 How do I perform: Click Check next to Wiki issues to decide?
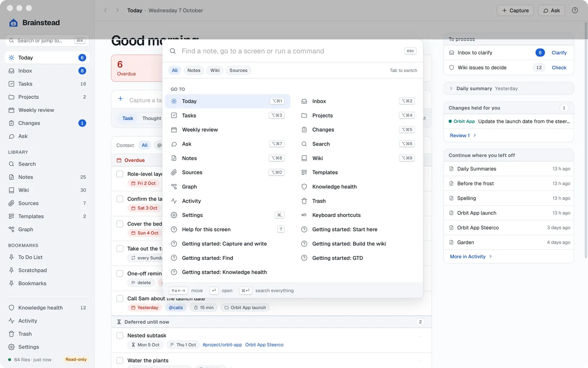point(559,68)
